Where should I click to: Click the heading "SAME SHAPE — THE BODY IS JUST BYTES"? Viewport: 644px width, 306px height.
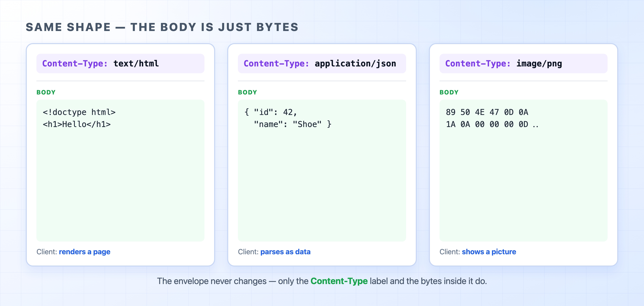pyautogui.click(x=162, y=27)
